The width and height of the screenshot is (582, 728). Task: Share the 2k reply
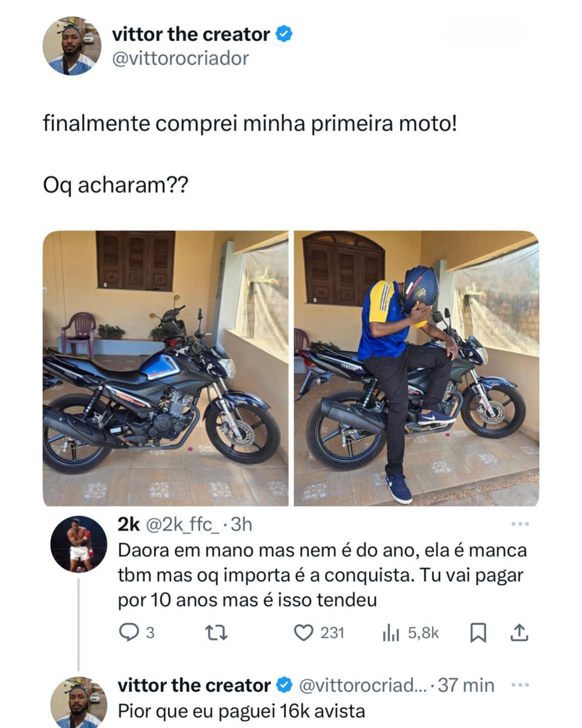519,632
